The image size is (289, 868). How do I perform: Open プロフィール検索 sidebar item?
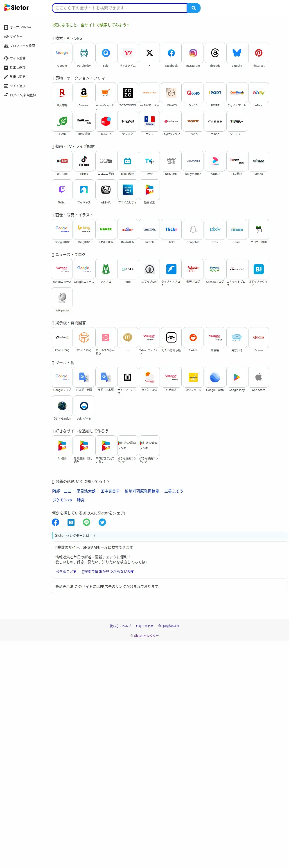[x=20, y=46]
